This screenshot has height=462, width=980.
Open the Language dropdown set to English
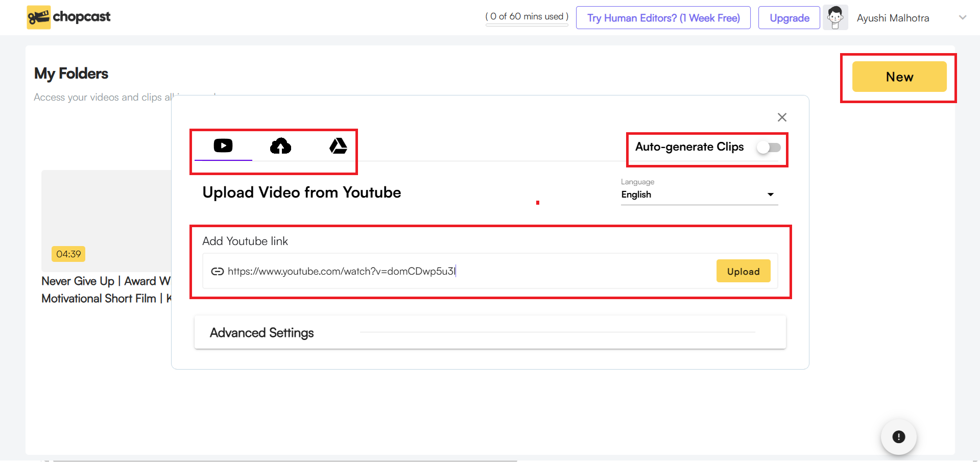(x=699, y=194)
